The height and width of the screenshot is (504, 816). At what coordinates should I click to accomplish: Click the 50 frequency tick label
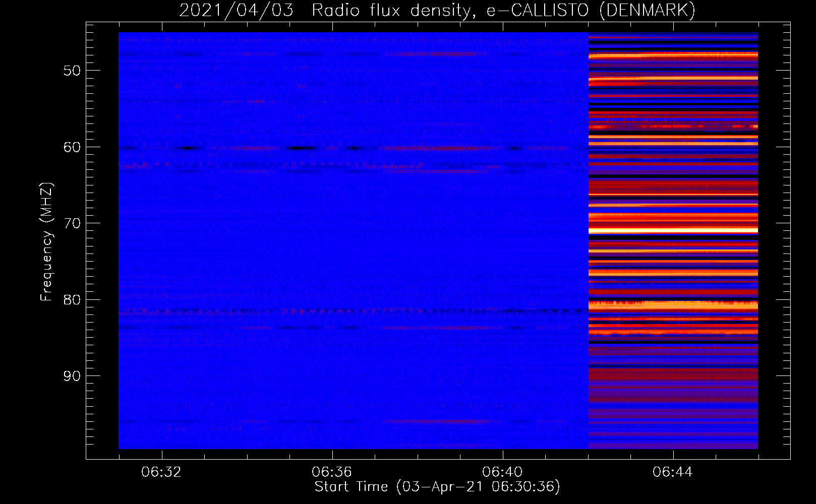72,71
